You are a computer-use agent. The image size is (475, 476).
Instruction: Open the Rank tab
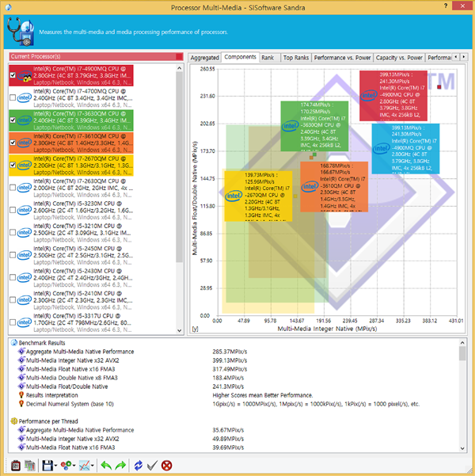click(x=269, y=58)
